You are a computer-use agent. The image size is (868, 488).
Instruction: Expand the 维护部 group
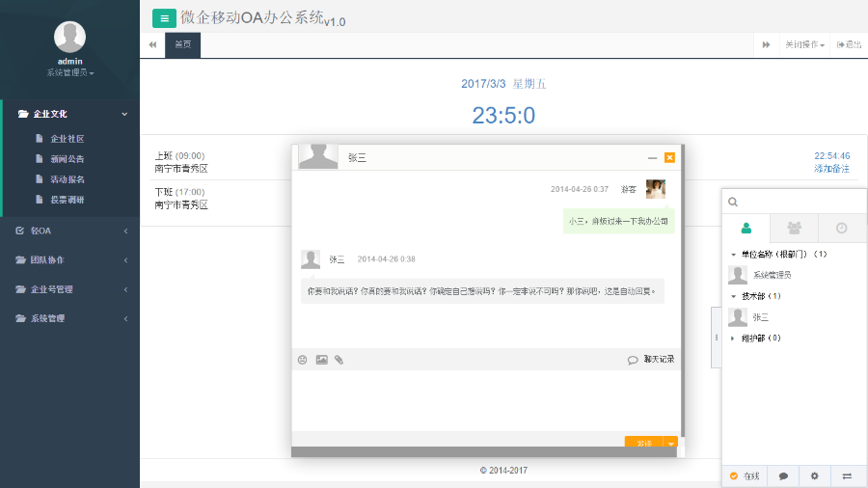755,339
